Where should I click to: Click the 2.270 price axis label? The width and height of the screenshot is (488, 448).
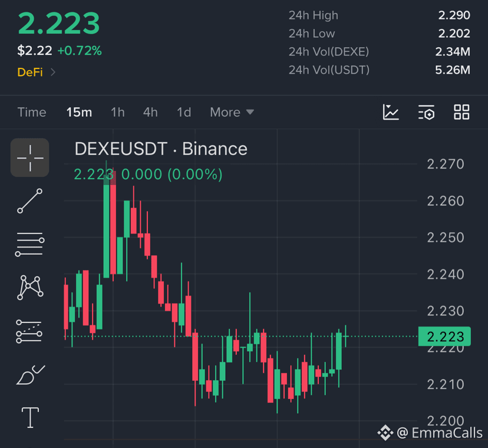point(446,164)
